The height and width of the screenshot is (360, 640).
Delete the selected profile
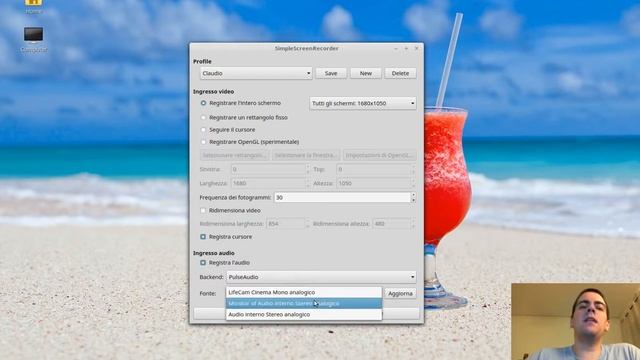point(400,73)
